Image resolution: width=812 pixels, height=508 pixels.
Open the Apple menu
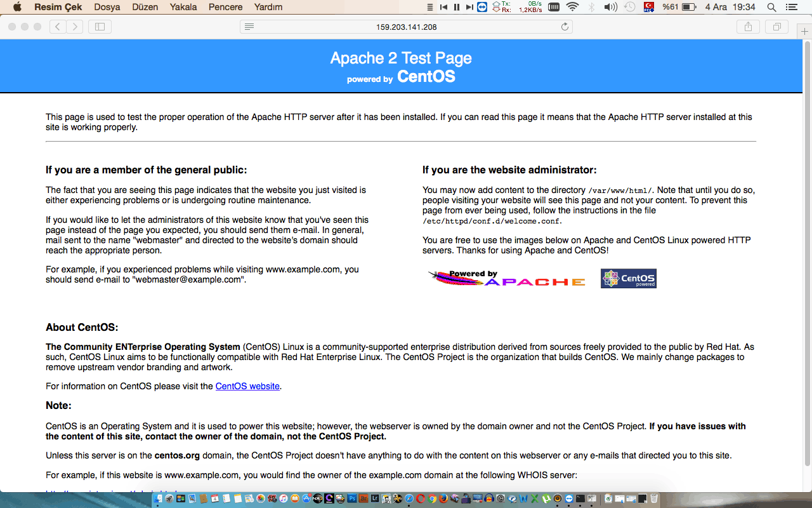17,7
